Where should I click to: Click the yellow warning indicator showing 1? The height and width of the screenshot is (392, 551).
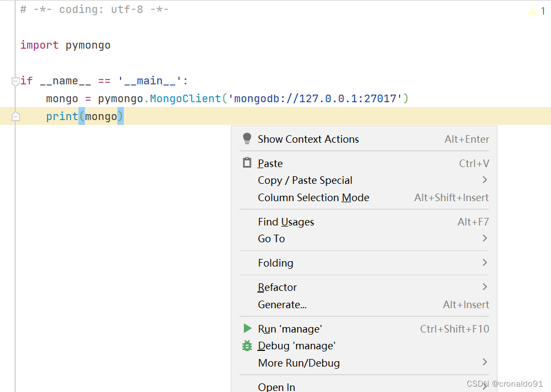[536, 11]
